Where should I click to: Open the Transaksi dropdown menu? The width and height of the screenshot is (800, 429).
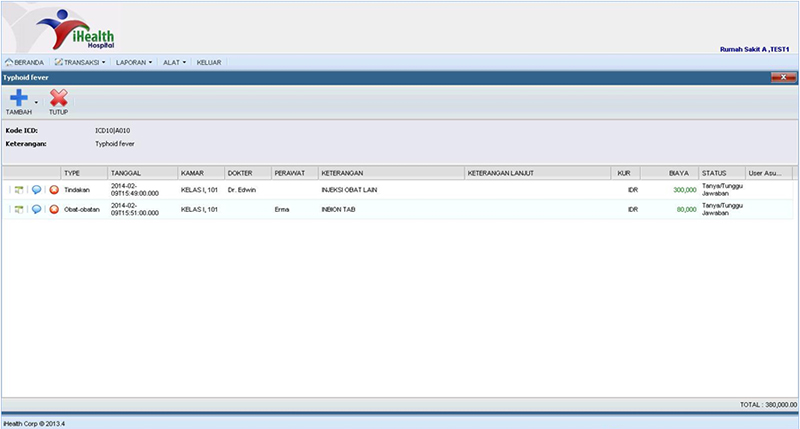point(80,62)
